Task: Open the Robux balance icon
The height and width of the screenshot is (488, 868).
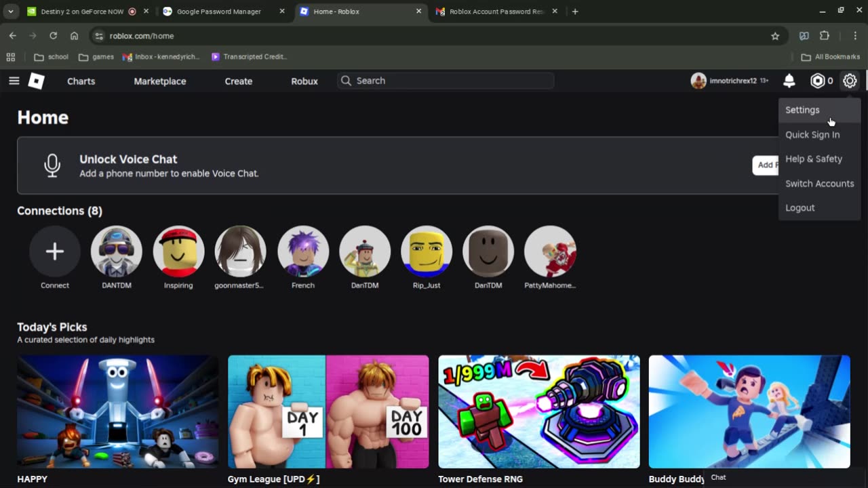Action: click(818, 81)
